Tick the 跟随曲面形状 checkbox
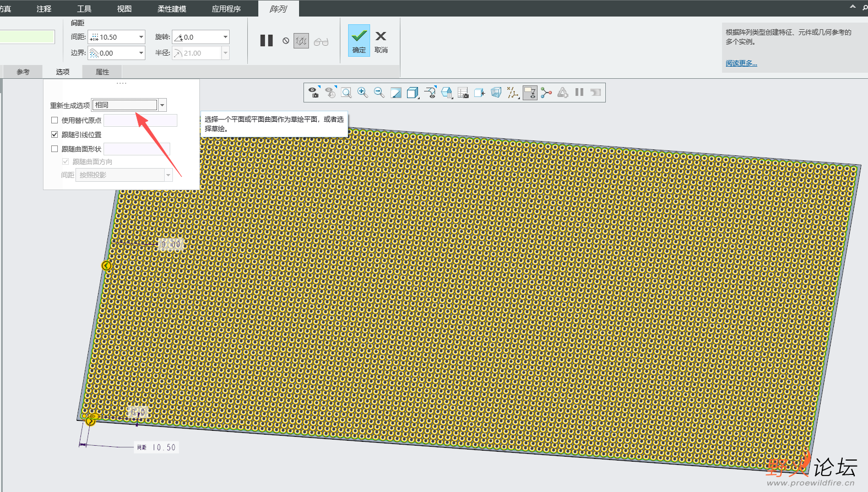The image size is (868, 492). tap(55, 149)
